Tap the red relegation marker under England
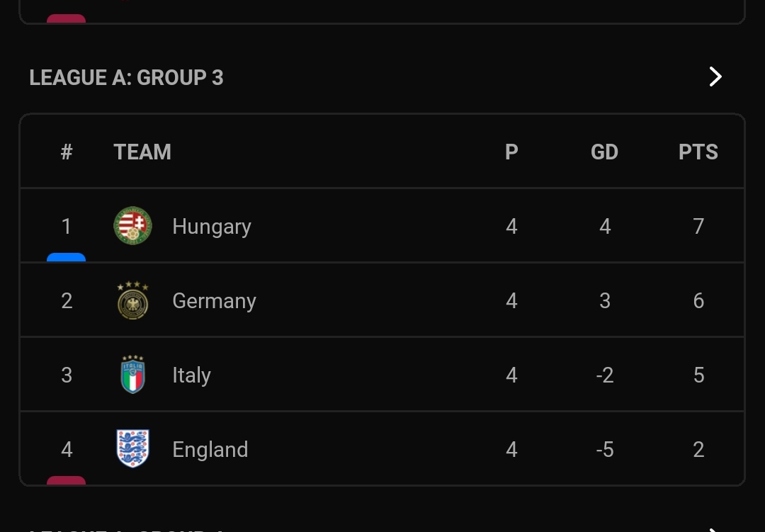 67,480
